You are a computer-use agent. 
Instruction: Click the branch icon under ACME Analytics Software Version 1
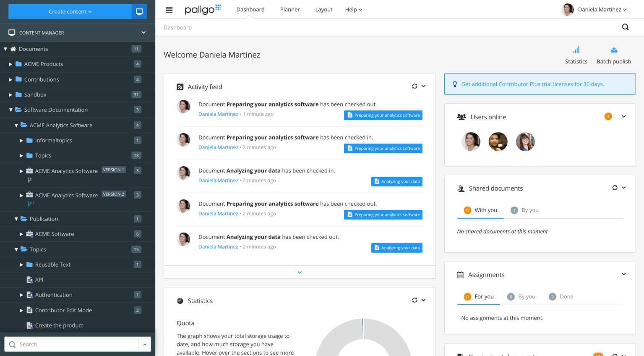pos(29,180)
